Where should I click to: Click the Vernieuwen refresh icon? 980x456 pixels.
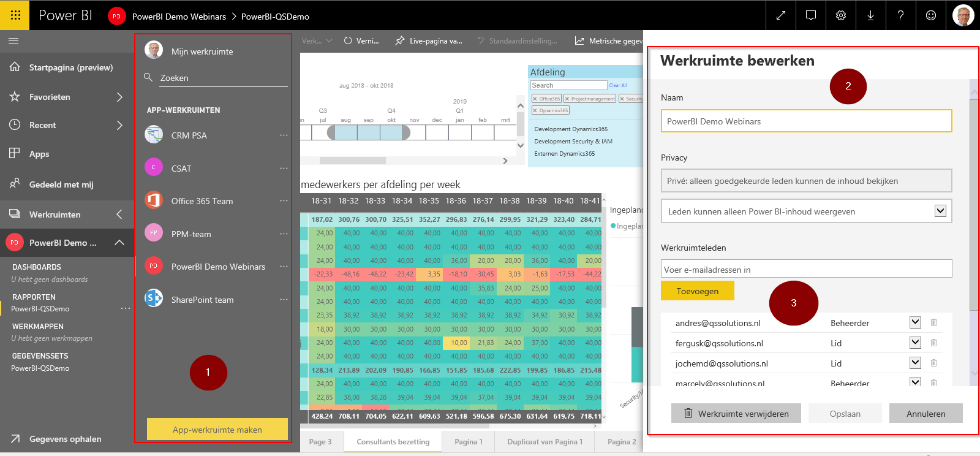click(348, 40)
